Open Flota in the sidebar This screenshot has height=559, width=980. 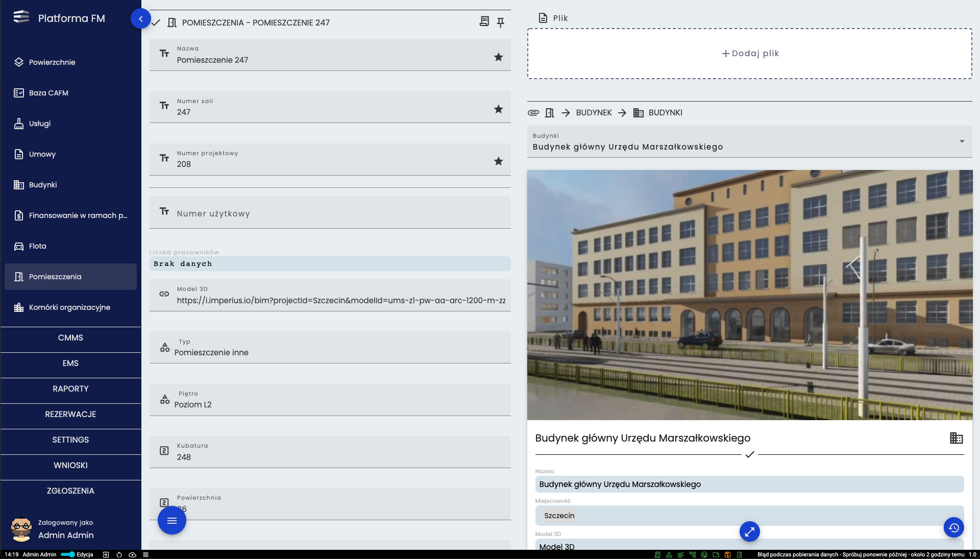pyautogui.click(x=70, y=246)
